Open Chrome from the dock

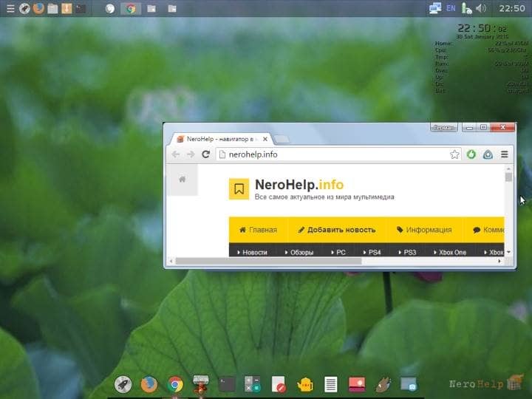[175, 384]
